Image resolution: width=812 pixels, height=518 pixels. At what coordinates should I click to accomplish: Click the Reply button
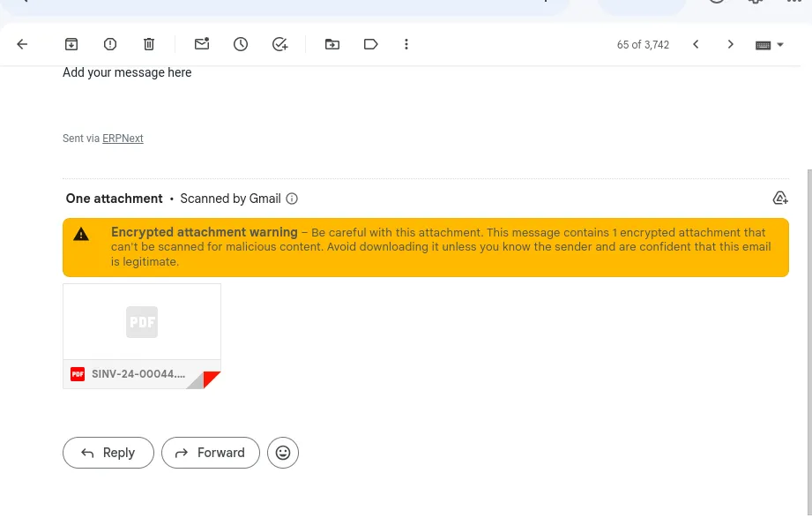tap(108, 453)
